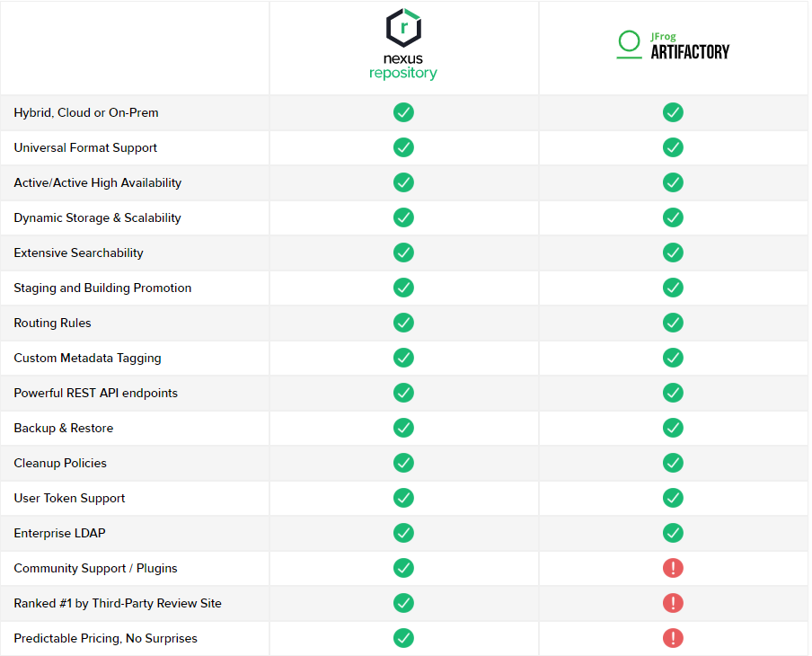Viewport: 812px width, 656px height.
Task: Click JFrog's red alert icon for Third-Party Ranking
Action: coord(673,603)
